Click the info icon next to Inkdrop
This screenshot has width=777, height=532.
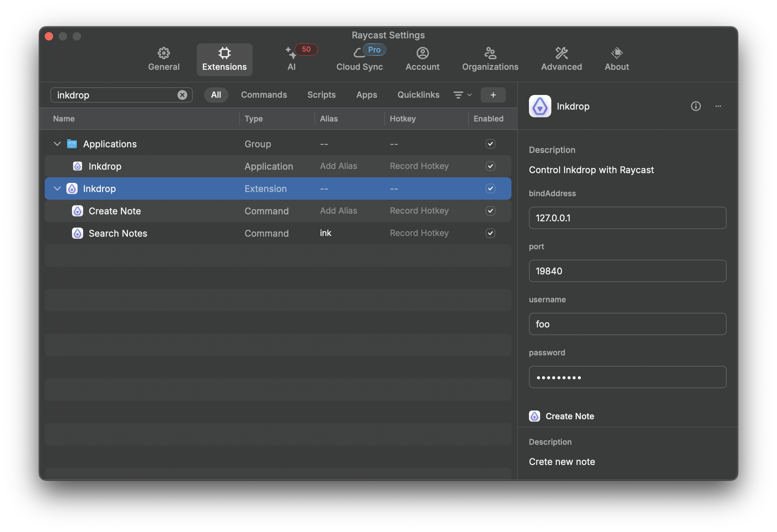(696, 106)
